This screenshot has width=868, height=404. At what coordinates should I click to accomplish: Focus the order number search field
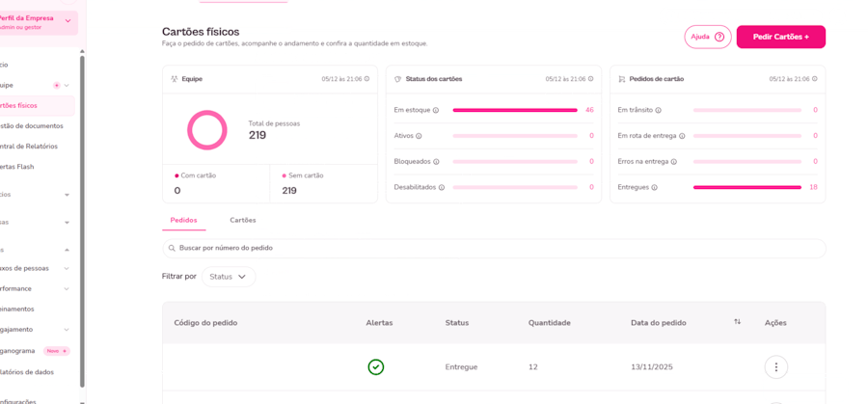coord(494,249)
